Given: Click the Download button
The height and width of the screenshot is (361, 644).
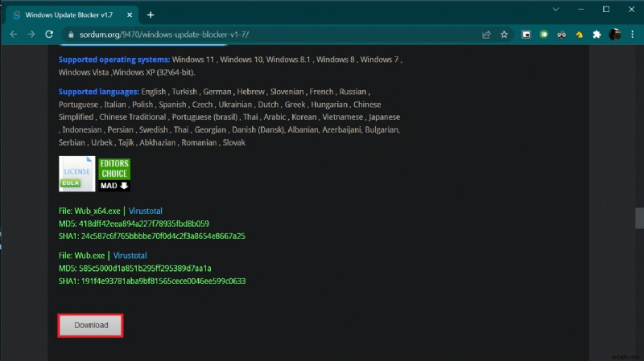Looking at the screenshot, I should (90, 326).
